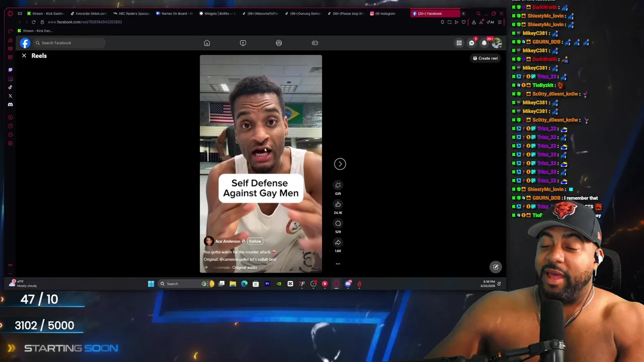
Task: Open sidebar settings gear icon
Action: pos(10,143)
